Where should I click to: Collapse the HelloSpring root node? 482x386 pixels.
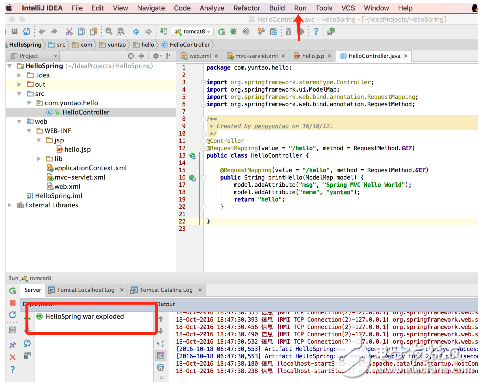pyautogui.click(x=10, y=66)
